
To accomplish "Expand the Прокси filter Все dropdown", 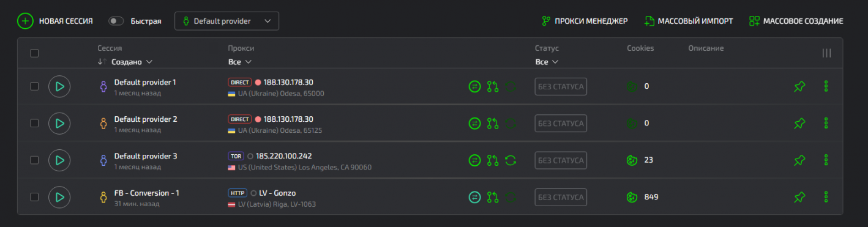I will click(x=240, y=62).
